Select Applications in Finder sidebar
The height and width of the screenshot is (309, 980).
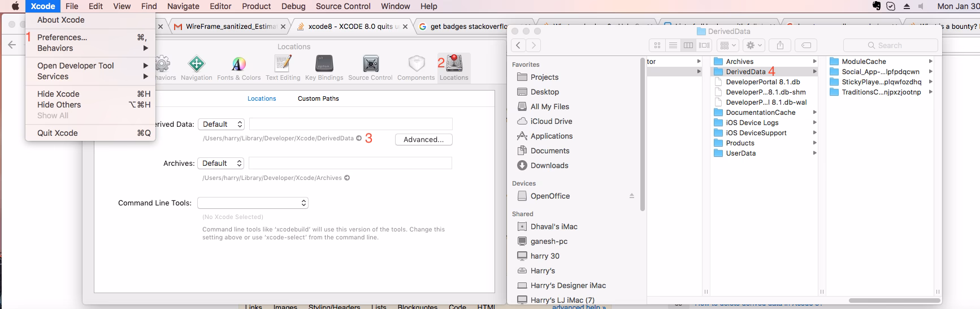tap(552, 136)
